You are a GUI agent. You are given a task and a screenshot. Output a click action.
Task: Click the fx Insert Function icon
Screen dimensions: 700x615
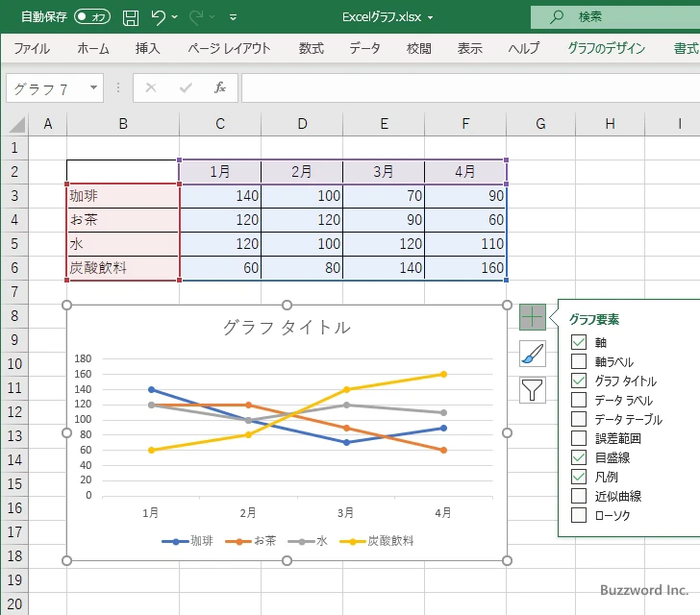click(220, 87)
